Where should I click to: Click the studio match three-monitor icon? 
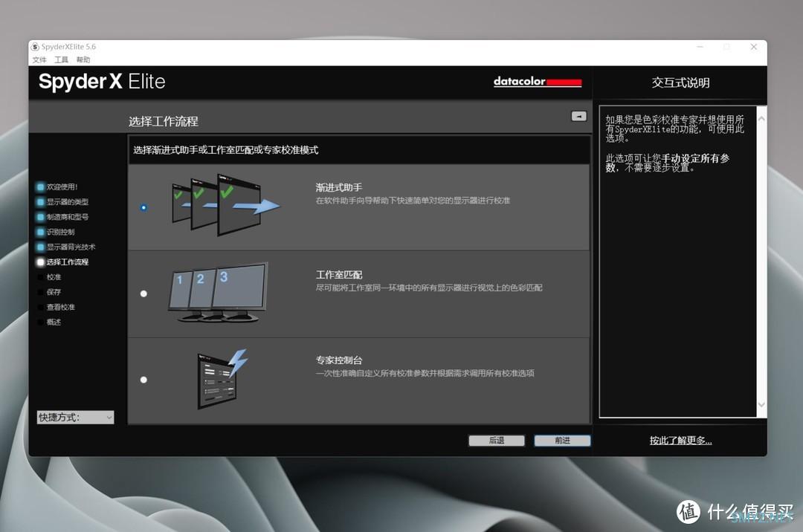click(x=218, y=292)
